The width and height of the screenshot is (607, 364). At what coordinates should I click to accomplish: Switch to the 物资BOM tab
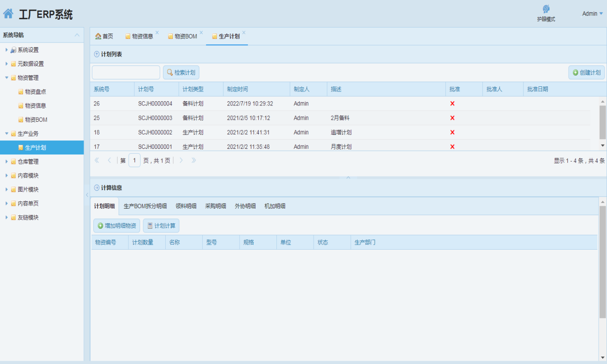point(183,36)
